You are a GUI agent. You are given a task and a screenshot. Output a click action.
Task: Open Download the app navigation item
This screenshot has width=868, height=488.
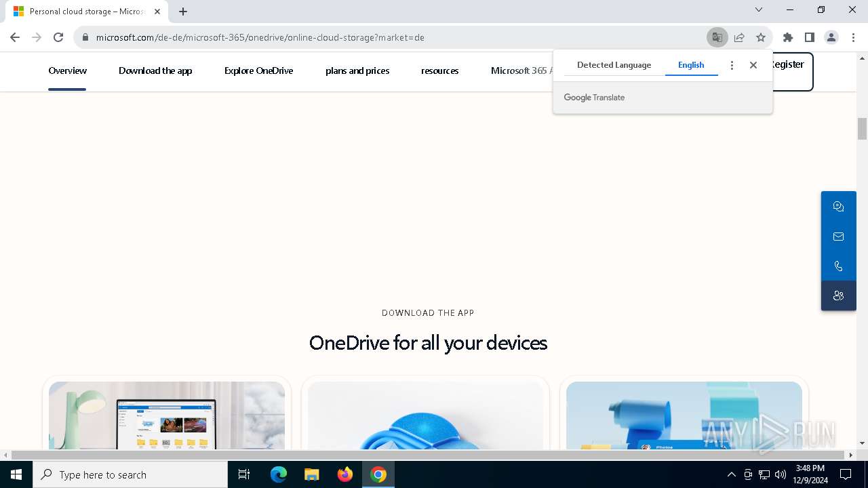[x=155, y=70]
